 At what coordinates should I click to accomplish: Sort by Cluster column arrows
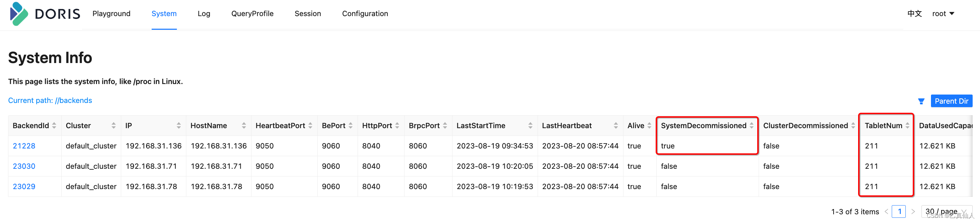coord(113,125)
